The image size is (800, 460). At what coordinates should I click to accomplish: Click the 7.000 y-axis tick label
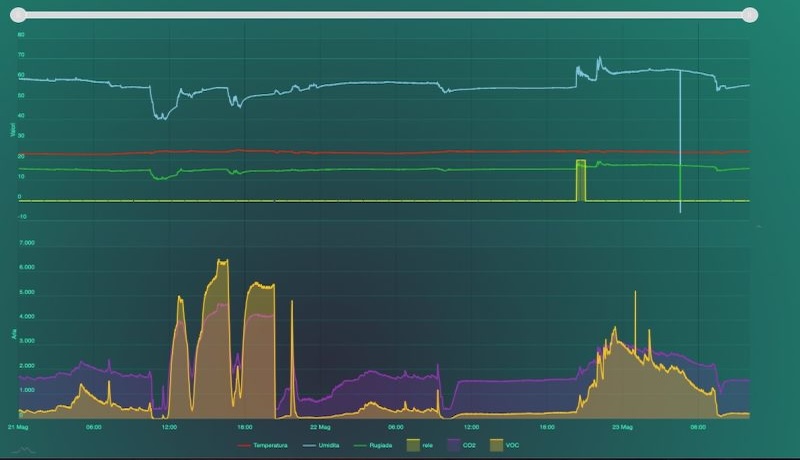(28, 243)
